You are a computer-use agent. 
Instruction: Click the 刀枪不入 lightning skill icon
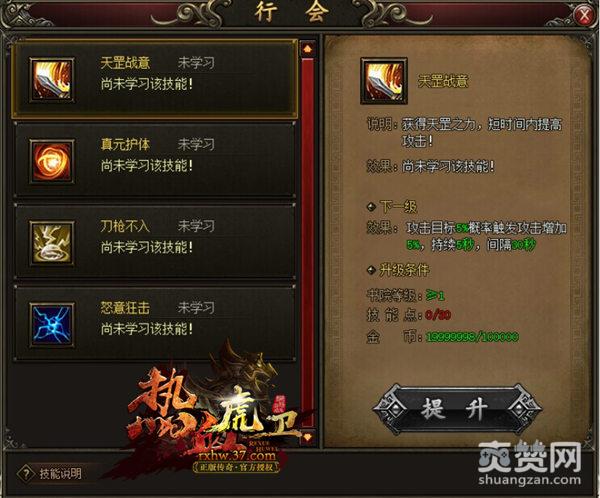pyautogui.click(x=52, y=243)
